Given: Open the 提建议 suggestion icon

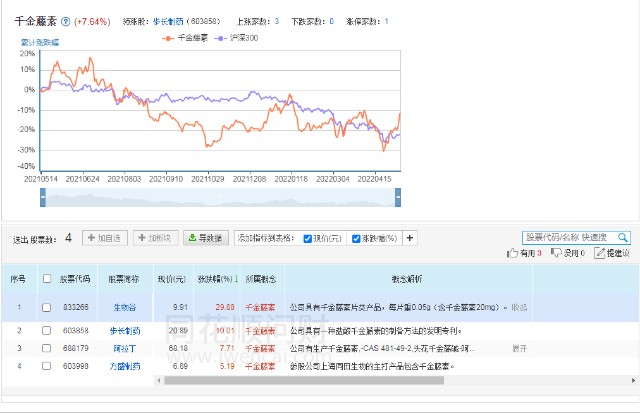Looking at the screenshot, I should pos(599,253).
